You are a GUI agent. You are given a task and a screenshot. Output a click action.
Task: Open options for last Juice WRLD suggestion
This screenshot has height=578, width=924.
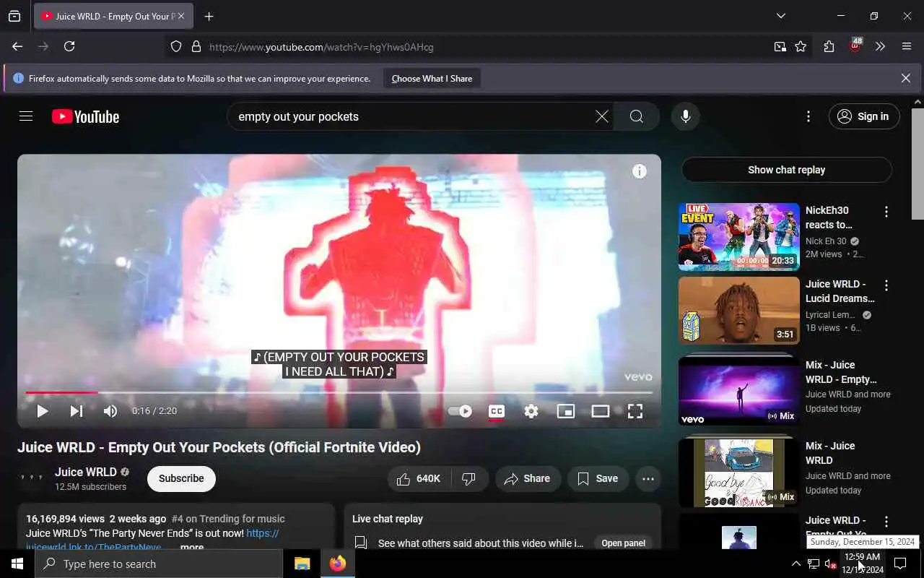coord(886,522)
